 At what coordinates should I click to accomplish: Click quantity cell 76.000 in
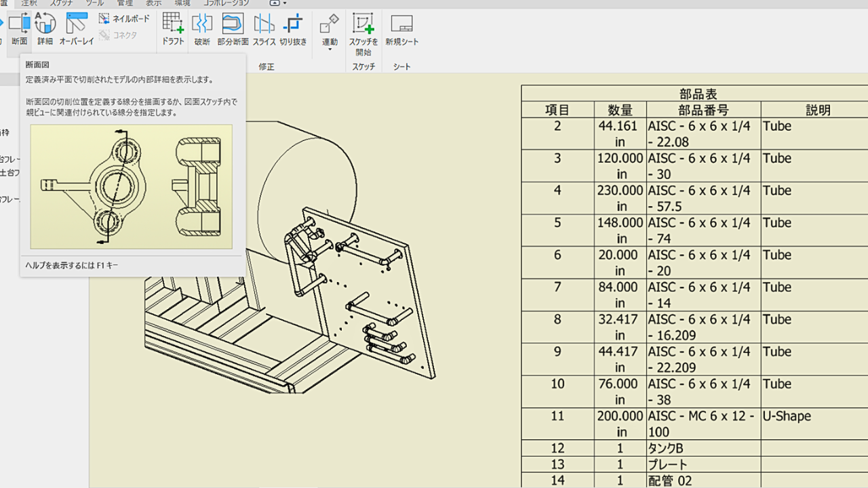click(620, 392)
